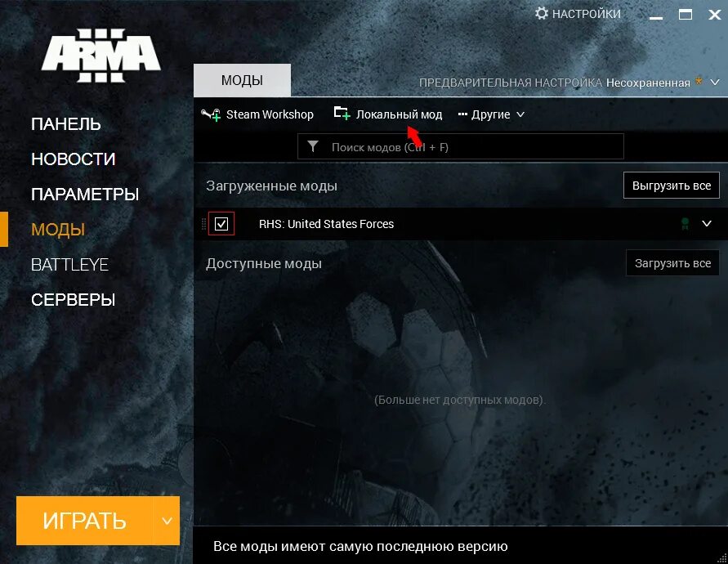The width and height of the screenshot is (728, 564).
Task: Open the preset dropdown chevron
Action: (x=715, y=83)
